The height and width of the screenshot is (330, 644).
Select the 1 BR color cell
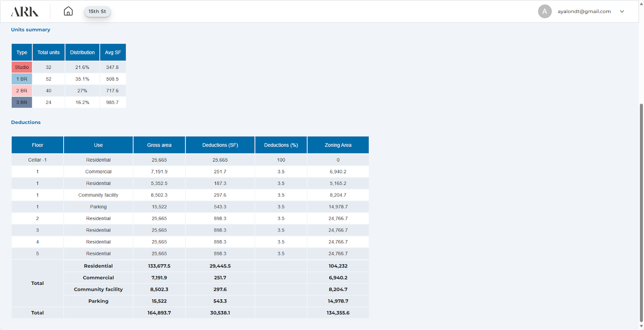[22, 79]
